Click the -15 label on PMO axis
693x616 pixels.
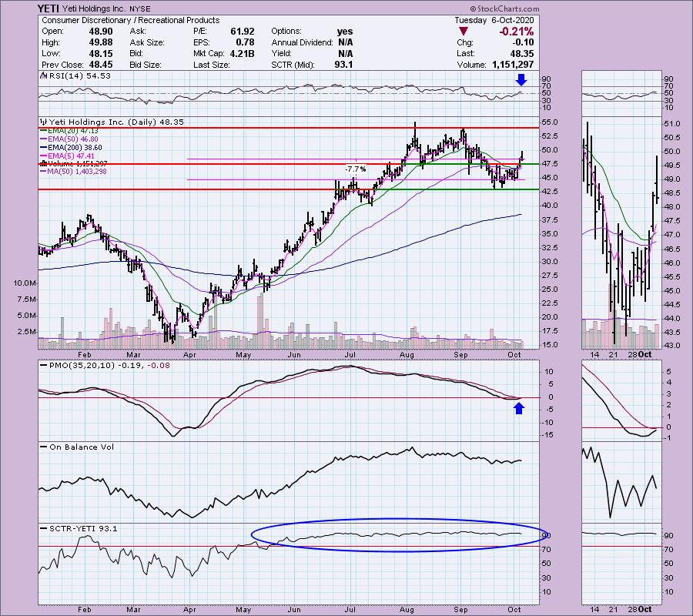pyautogui.click(x=548, y=435)
